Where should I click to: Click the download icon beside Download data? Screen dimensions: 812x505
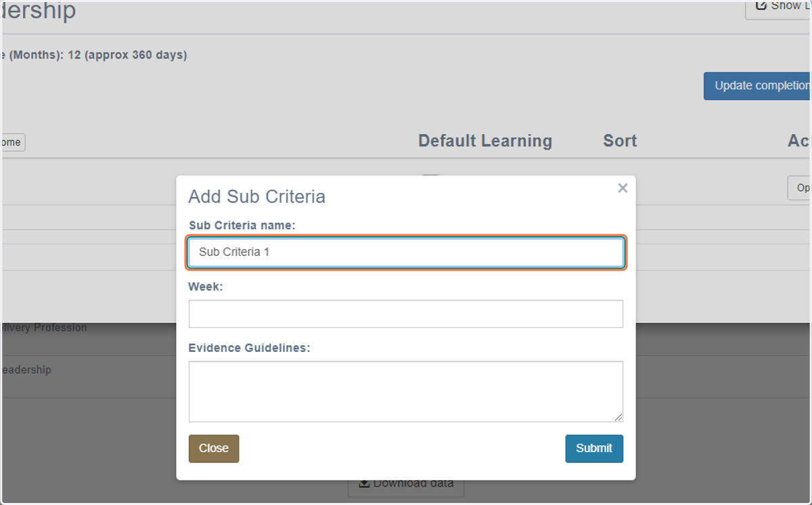(364, 483)
